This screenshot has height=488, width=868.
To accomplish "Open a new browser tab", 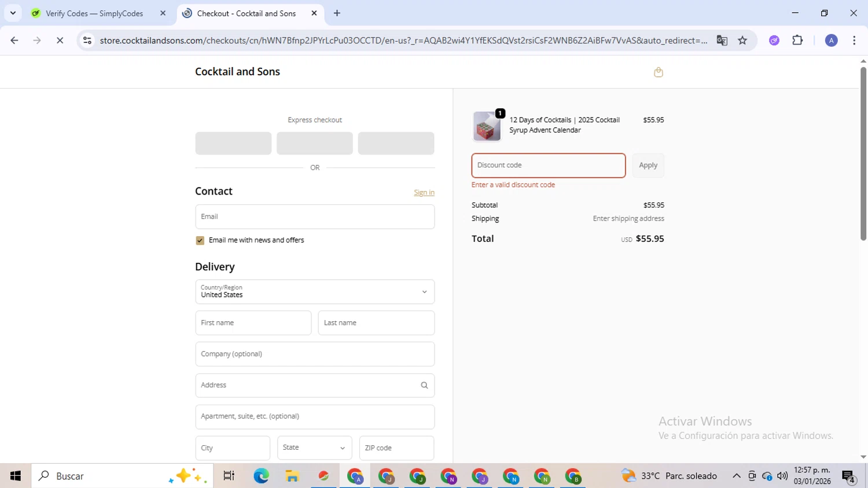I will click(337, 13).
